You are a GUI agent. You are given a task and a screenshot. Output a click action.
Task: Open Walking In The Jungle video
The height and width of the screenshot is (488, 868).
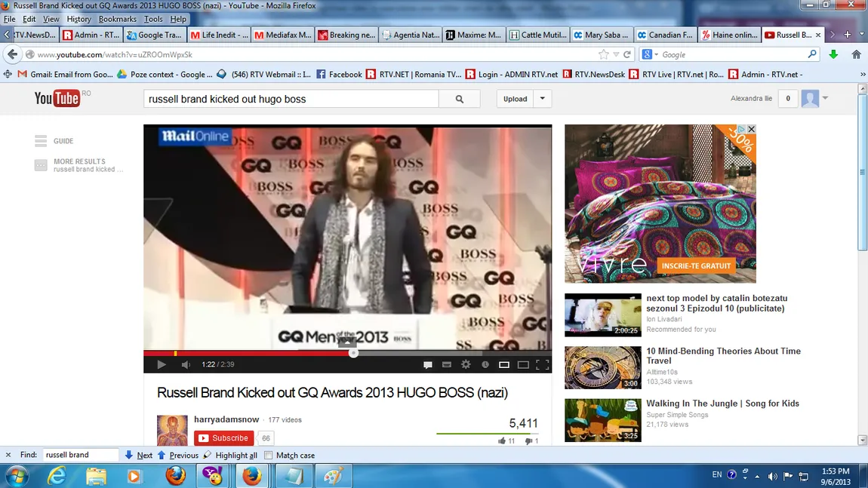722,404
